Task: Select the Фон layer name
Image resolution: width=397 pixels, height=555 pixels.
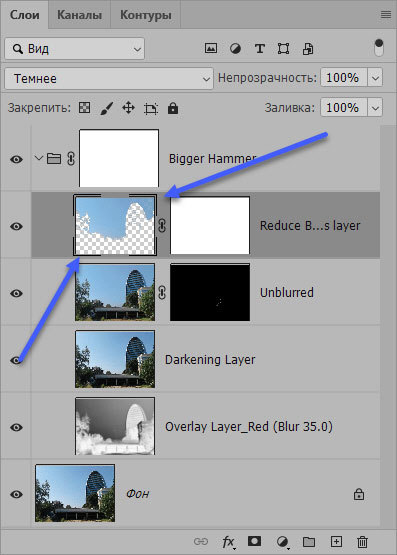Action: (138, 493)
